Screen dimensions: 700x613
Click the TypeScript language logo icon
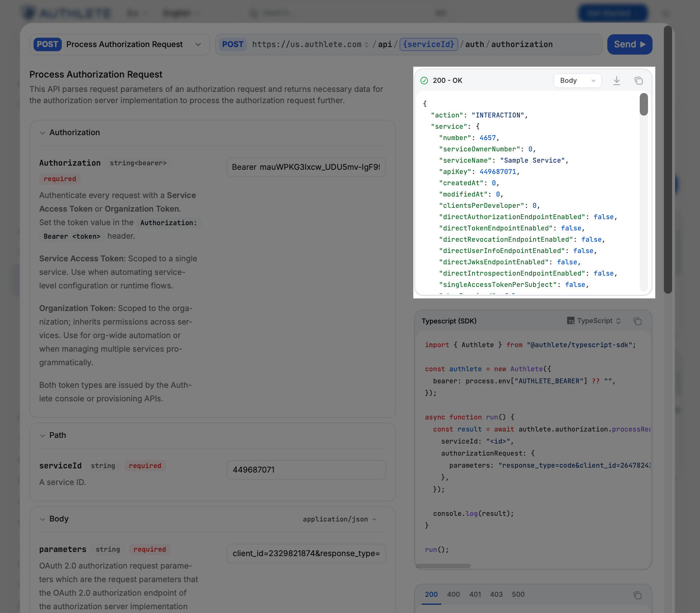(x=571, y=321)
